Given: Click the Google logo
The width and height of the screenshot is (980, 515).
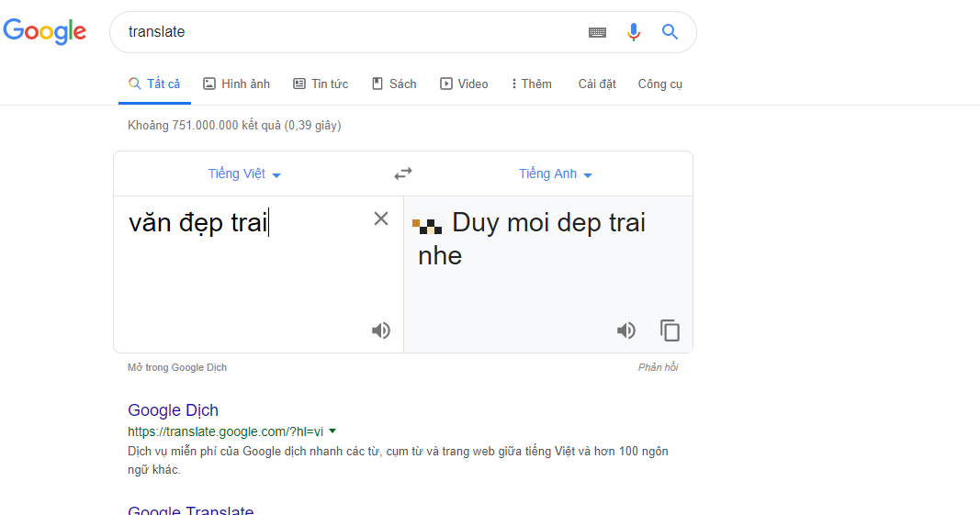Looking at the screenshot, I should pos(44,31).
